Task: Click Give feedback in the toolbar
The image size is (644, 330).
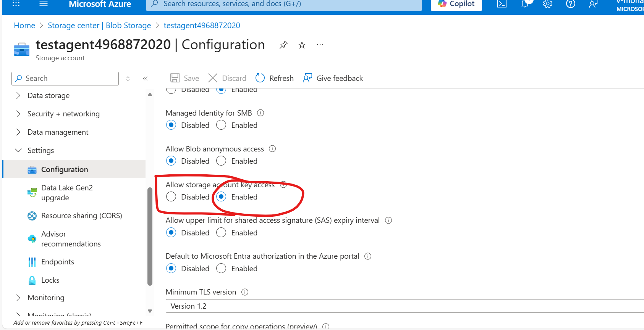Action: click(333, 78)
